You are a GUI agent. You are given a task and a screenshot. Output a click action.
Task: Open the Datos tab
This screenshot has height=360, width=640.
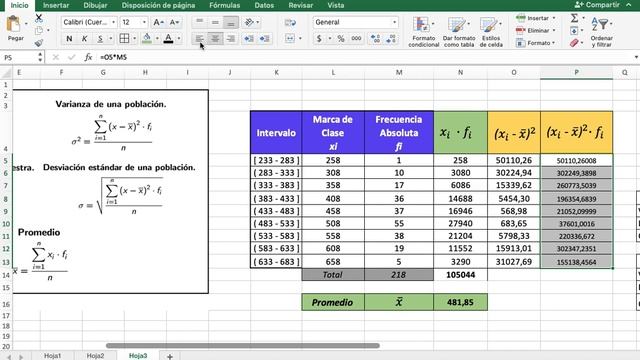pyautogui.click(x=264, y=5)
